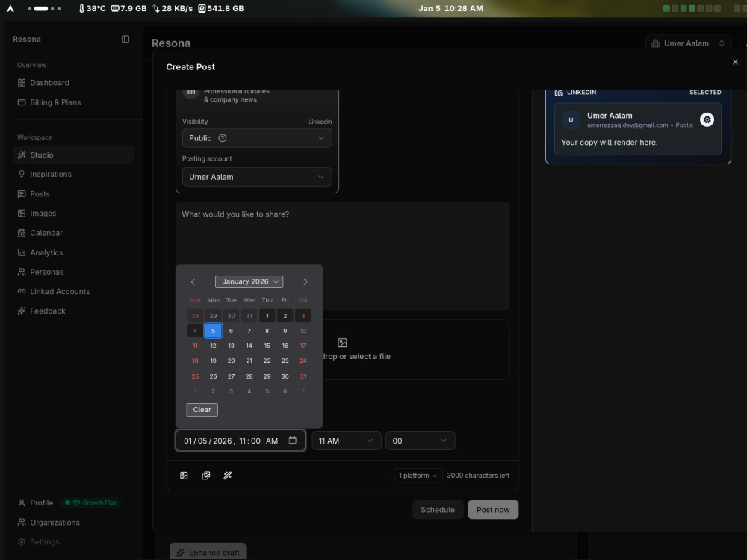Choose December 29 in the date picker
The width and height of the screenshot is (747, 560).
pyautogui.click(x=213, y=316)
